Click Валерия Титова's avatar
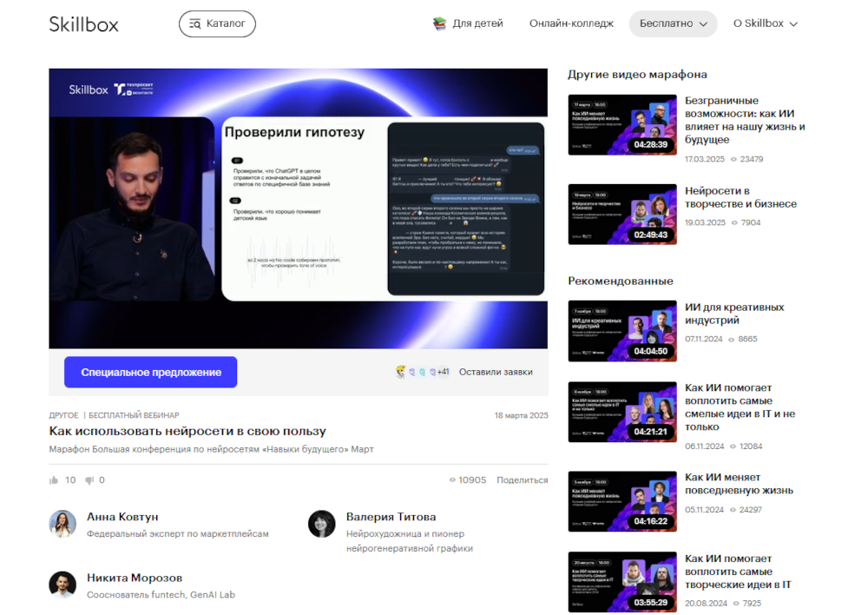Image resolution: width=868 pixels, height=615 pixels. click(x=322, y=524)
